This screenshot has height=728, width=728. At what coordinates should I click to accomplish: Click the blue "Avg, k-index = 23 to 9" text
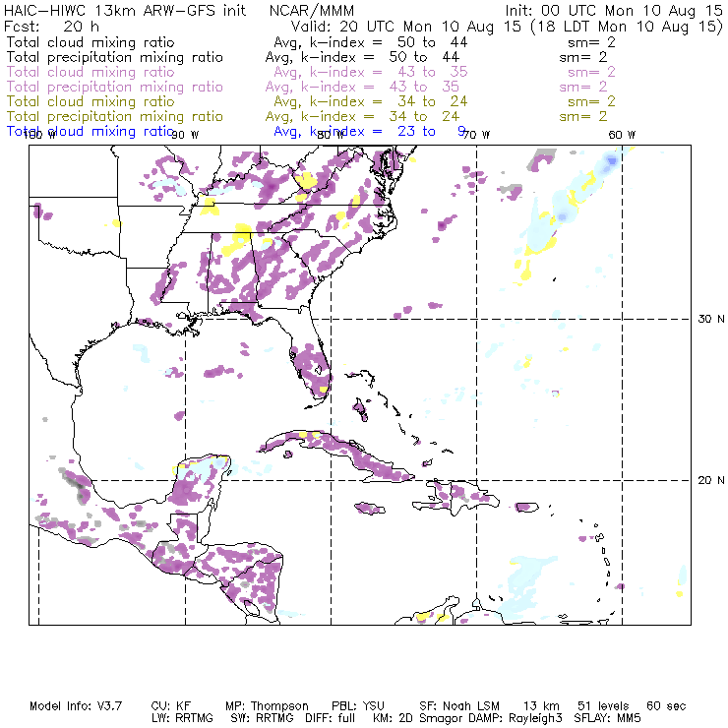pyautogui.click(x=370, y=132)
